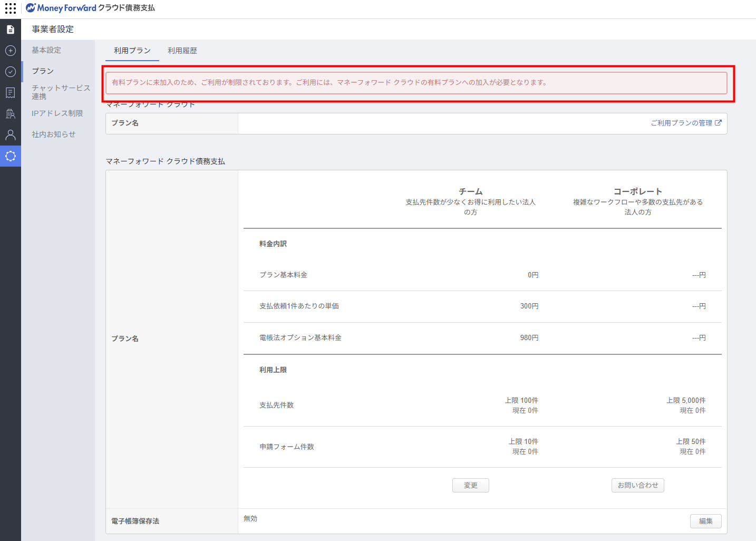Click the 申請フォーム件数 row label
Screen dimensions: 756x541
click(x=287, y=447)
